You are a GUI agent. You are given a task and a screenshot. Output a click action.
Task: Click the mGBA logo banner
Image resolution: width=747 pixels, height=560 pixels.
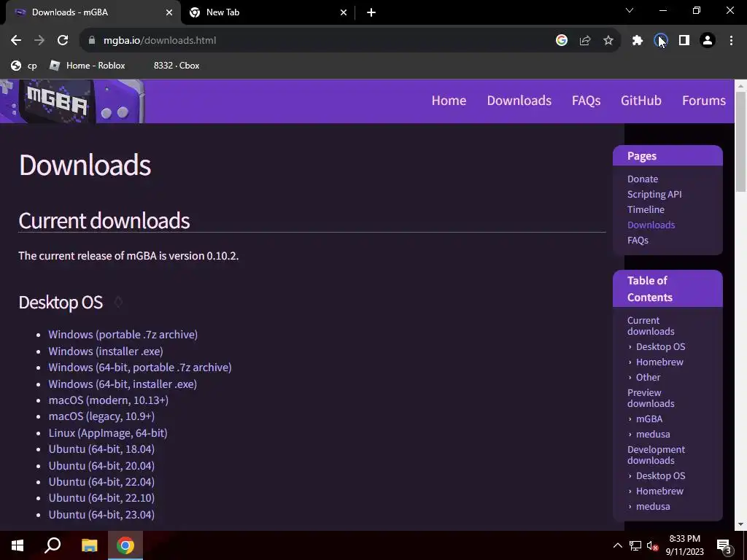(72, 101)
